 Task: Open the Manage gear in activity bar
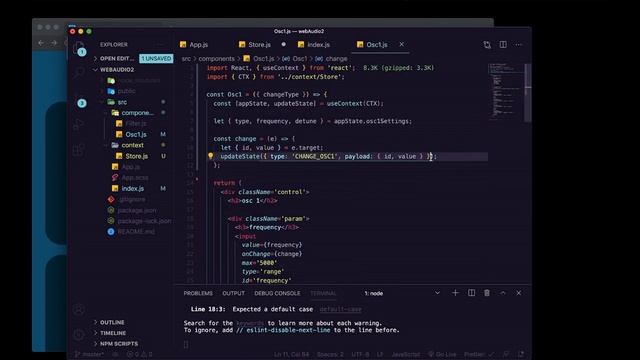pyautogui.click(x=79, y=335)
